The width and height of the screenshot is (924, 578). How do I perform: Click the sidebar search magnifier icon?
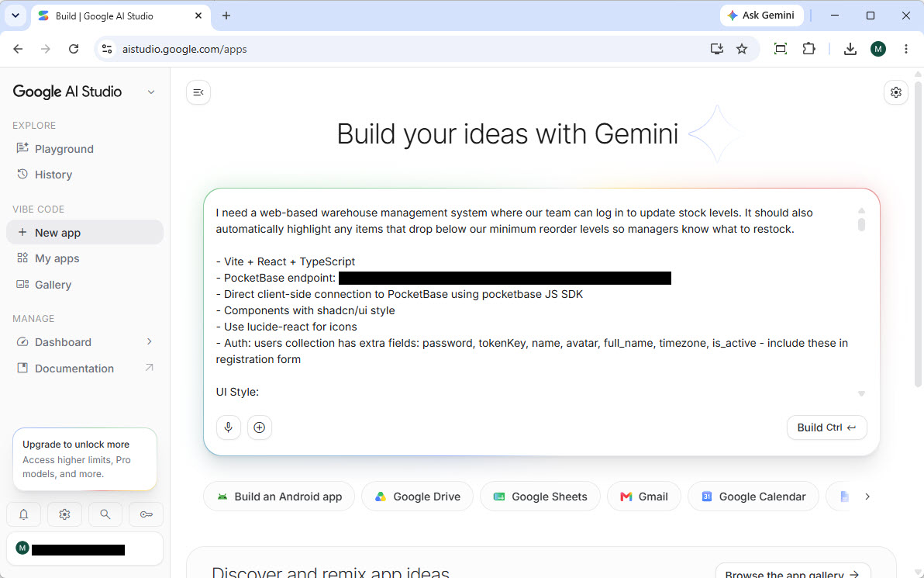tap(105, 514)
